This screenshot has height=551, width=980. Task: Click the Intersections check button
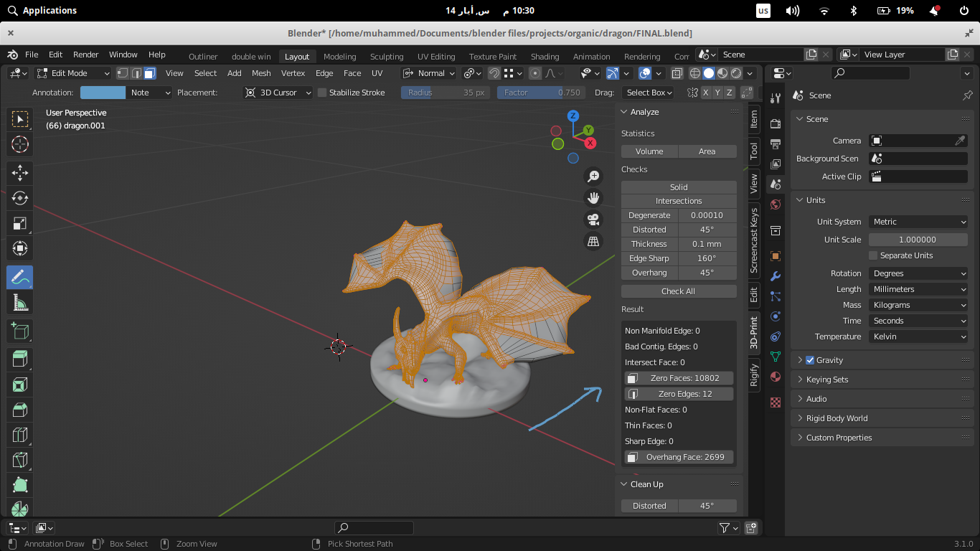(679, 201)
